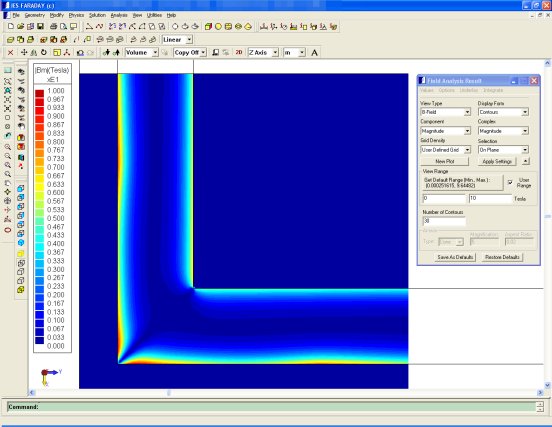This screenshot has height=427, width=552.
Task: Click the red ellipse icon in left sidebar
Action: pyautogui.click(x=7, y=230)
